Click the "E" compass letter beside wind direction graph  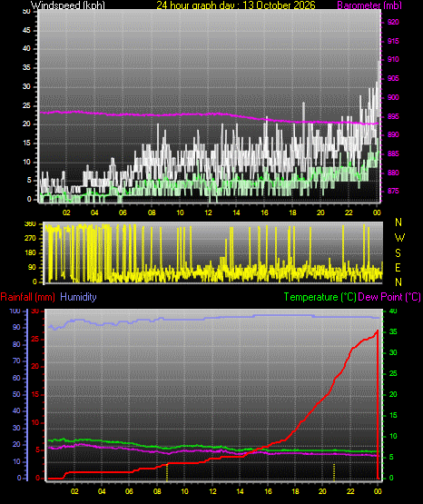[398, 267]
